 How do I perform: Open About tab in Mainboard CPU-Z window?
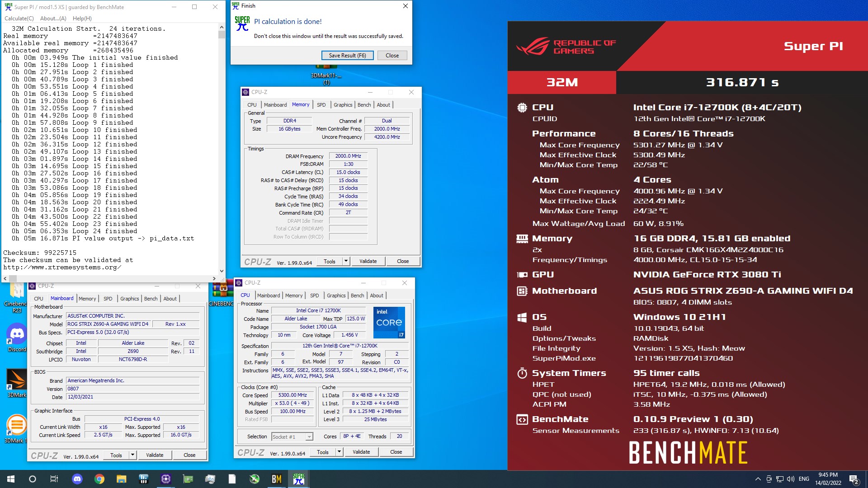coord(170,299)
